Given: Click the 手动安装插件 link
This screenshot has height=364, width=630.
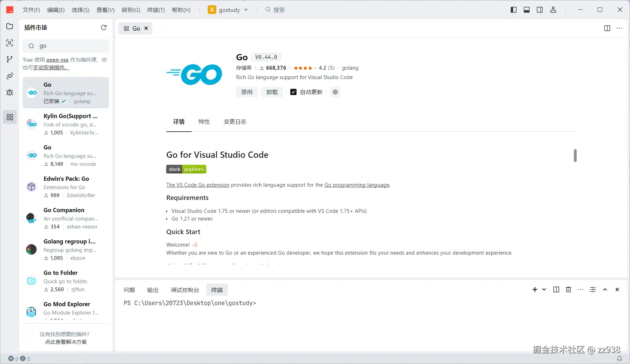Looking at the screenshot, I should coord(51,68).
